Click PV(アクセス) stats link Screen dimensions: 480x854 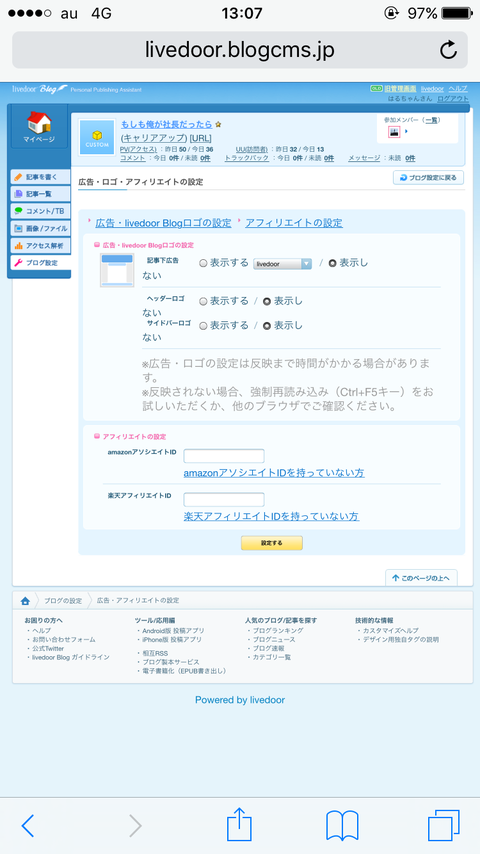[138, 149]
